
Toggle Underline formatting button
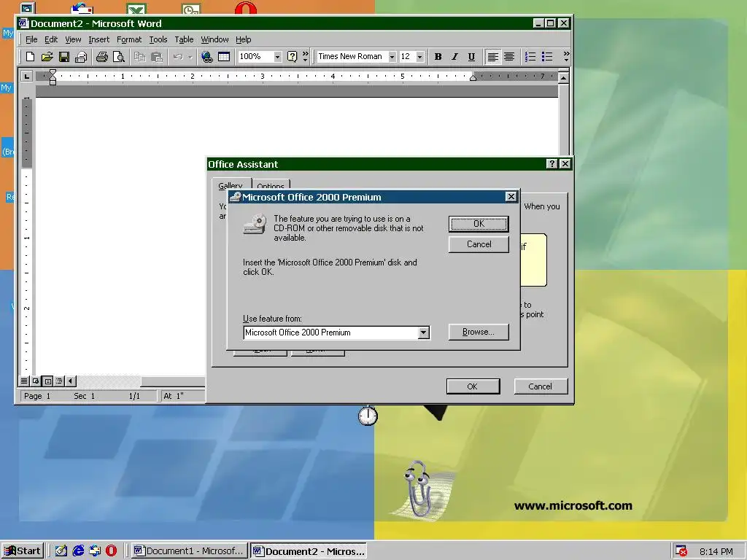471,57
